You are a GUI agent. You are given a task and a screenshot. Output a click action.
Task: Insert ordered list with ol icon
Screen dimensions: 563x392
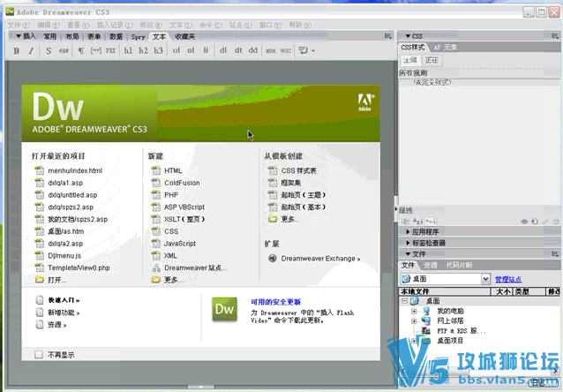(x=191, y=50)
